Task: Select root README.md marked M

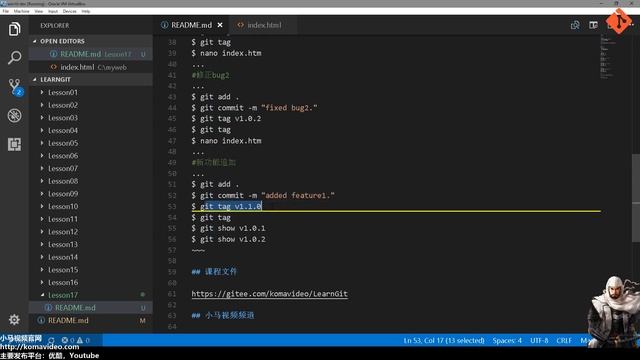Action: point(91,320)
